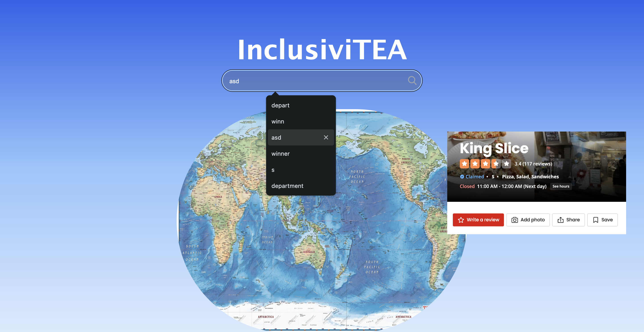This screenshot has width=644, height=332.
Task: Click the star icon on Write a review
Action: pos(461,220)
